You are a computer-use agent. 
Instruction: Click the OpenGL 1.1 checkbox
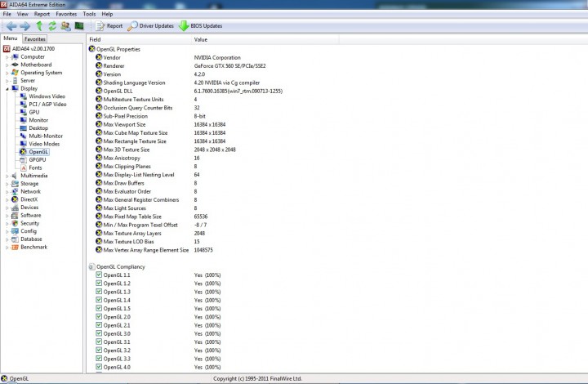point(99,275)
